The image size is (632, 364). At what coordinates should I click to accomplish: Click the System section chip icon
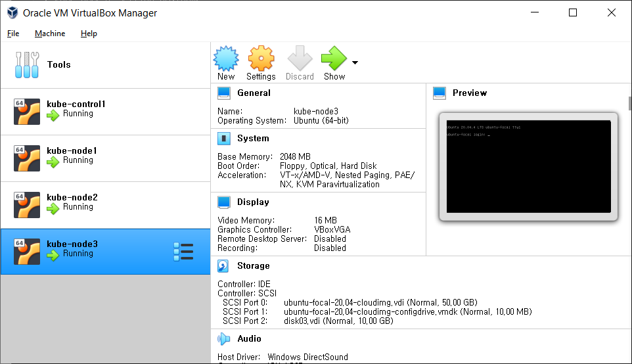point(224,138)
